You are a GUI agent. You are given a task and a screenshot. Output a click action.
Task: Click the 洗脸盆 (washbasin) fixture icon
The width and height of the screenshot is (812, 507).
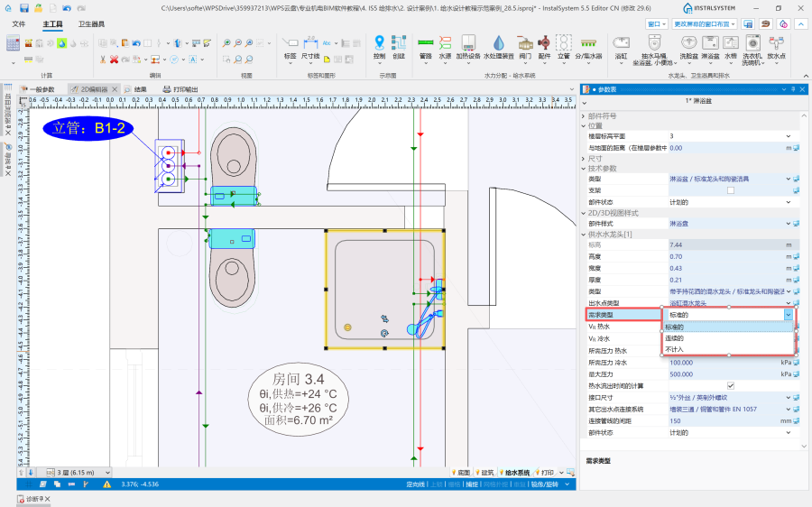(688, 44)
